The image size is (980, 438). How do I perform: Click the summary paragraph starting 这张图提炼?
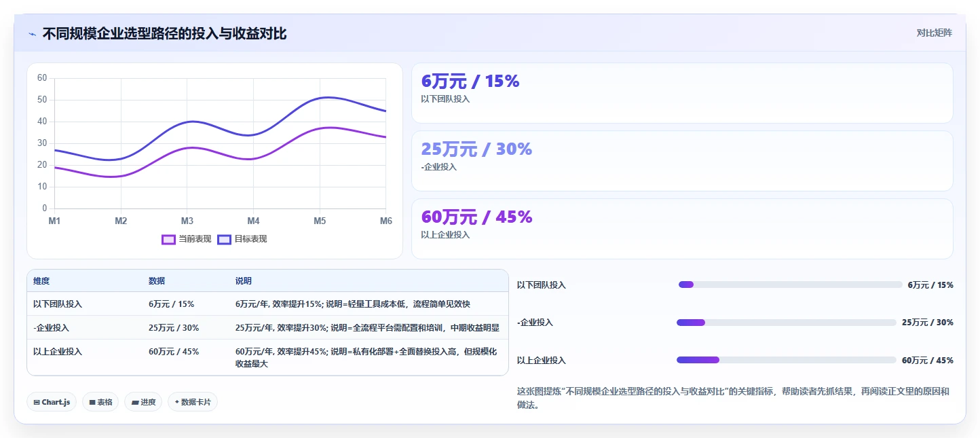coord(734,398)
